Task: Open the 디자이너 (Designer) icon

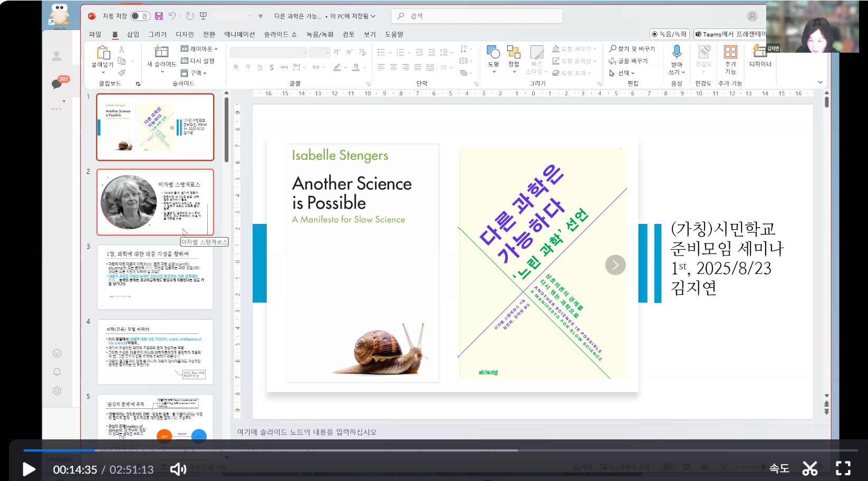Action: coord(760,52)
